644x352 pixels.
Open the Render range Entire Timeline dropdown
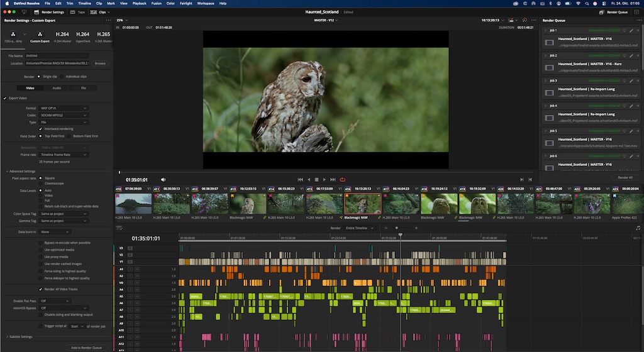click(x=360, y=228)
